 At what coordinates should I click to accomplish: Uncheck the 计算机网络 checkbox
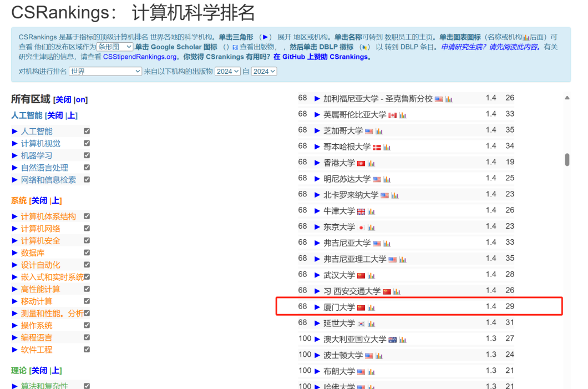tap(87, 228)
